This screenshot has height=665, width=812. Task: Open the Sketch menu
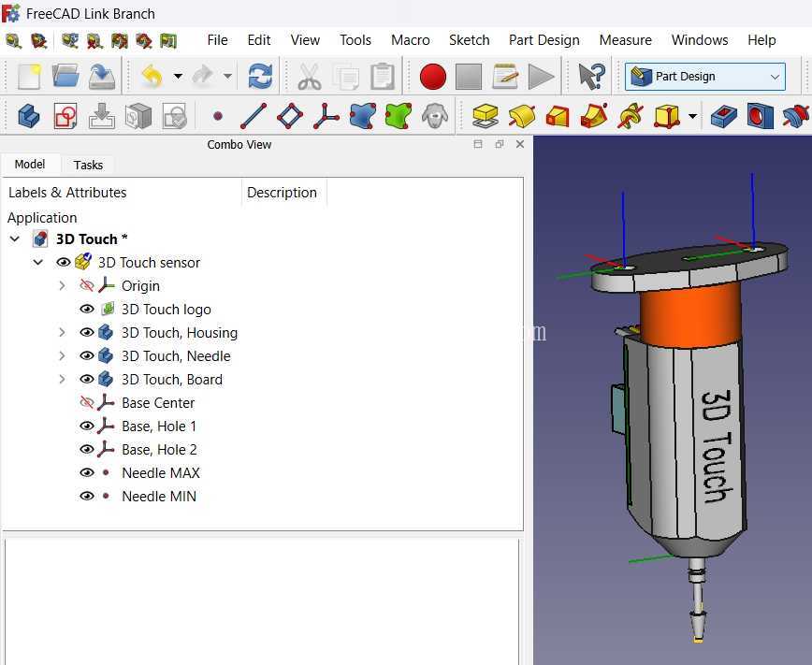470,40
